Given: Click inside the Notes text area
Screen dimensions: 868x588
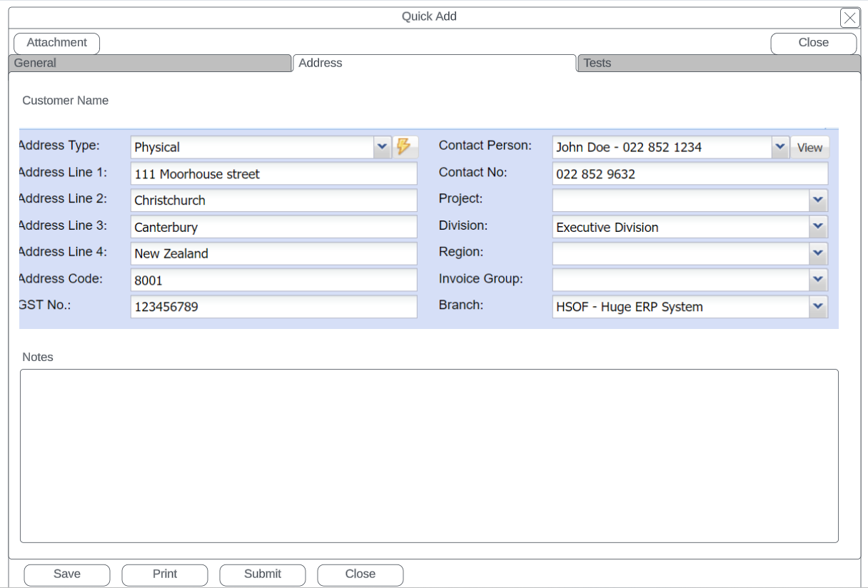Looking at the screenshot, I should [x=428, y=455].
